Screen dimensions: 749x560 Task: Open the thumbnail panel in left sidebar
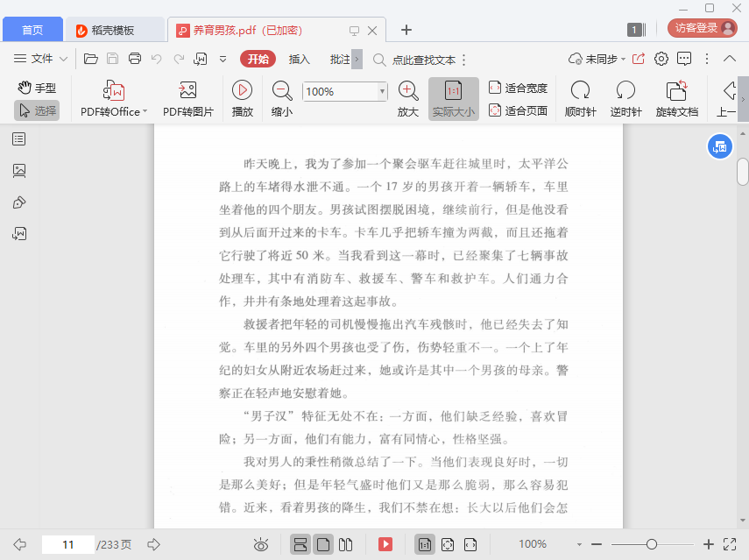(19, 171)
